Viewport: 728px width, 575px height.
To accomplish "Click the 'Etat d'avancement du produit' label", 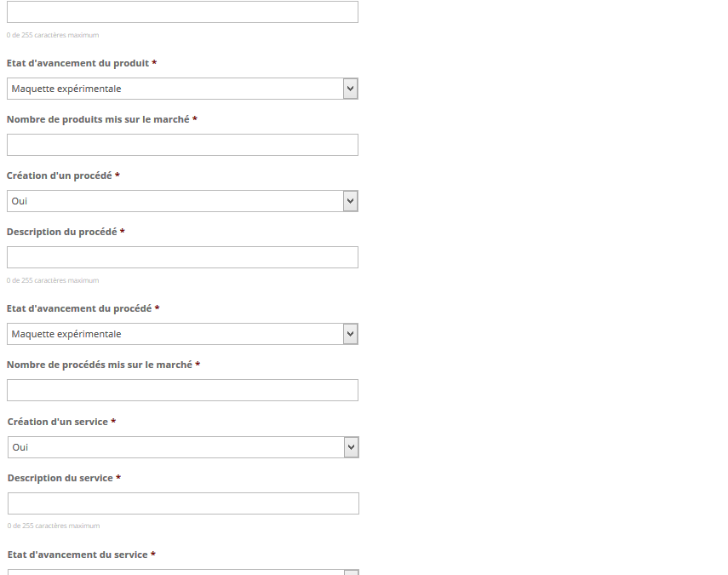I will 77,64.
